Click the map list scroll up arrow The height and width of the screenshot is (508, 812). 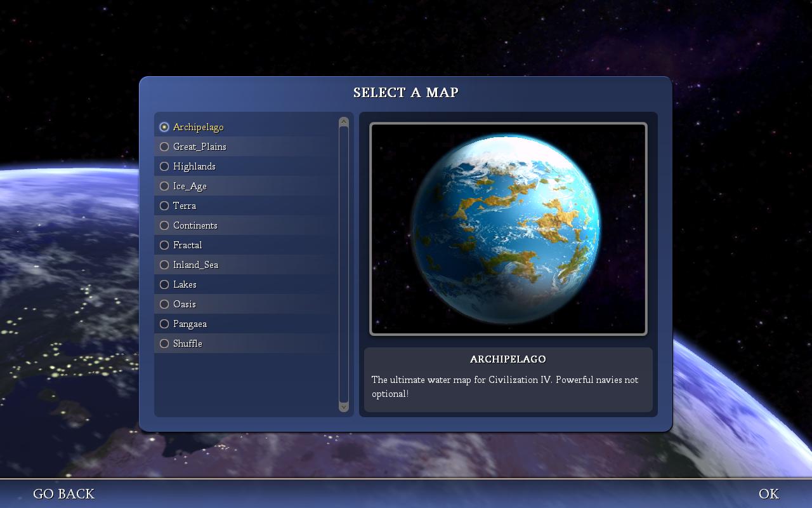344,121
